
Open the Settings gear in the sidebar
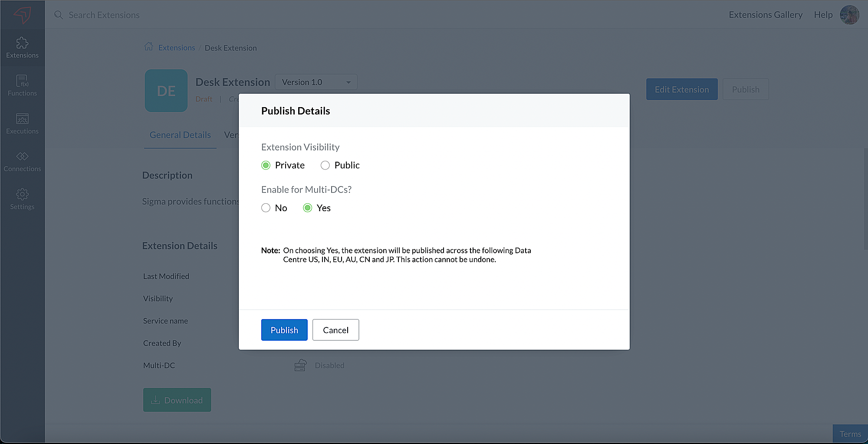pyautogui.click(x=22, y=199)
